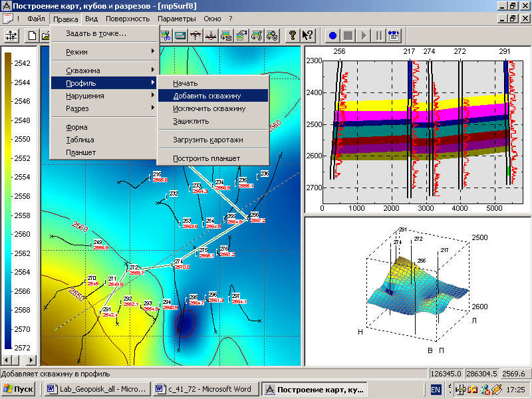Open the Параметры menu
The image size is (532, 399).
pyautogui.click(x=177, y=19)
